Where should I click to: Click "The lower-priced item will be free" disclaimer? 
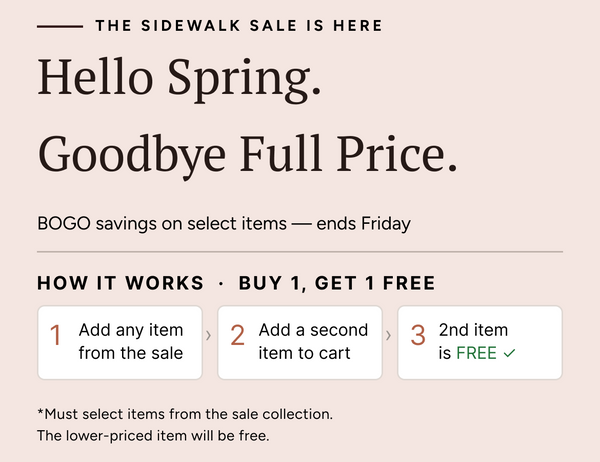[153, 435]
